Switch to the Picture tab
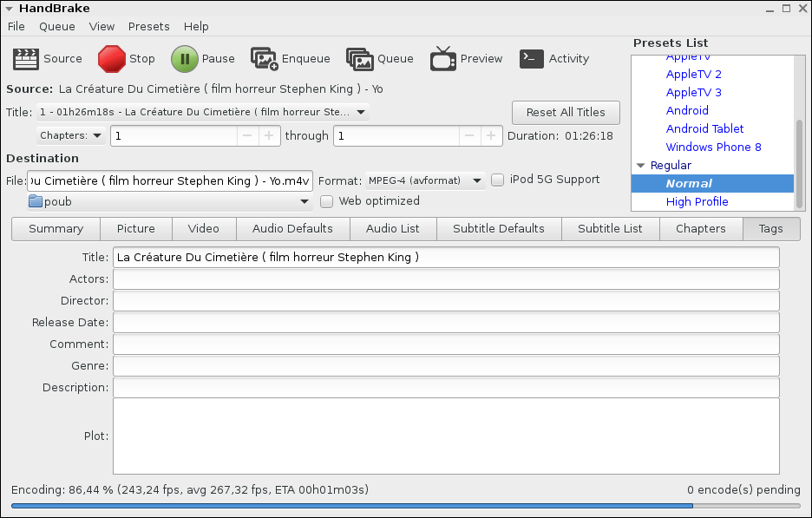812x518 pixels. 135,229
